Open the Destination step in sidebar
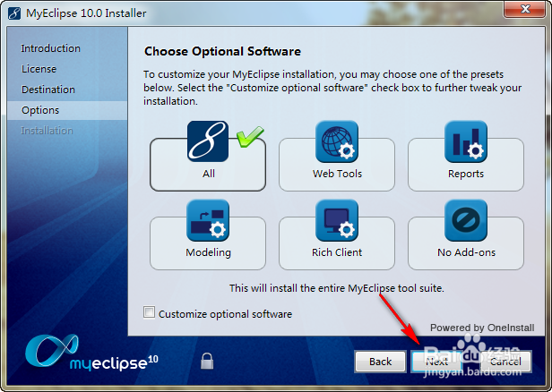 pyautogui.click(x=48, y=89)
